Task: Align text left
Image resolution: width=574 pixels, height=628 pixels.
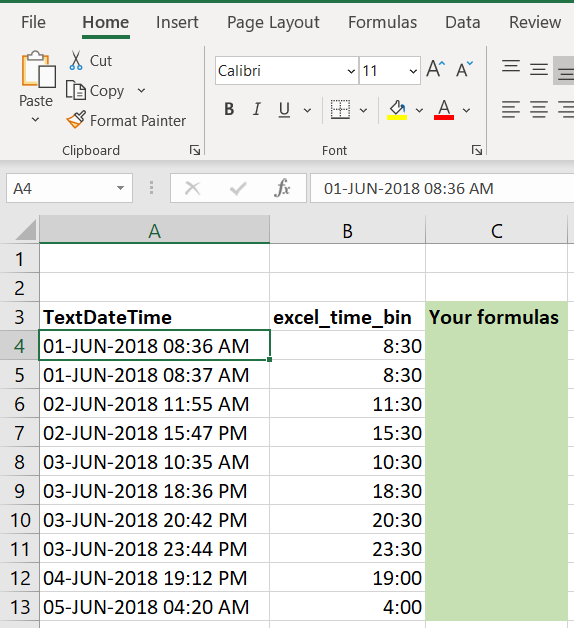Action: pos(511,109)
